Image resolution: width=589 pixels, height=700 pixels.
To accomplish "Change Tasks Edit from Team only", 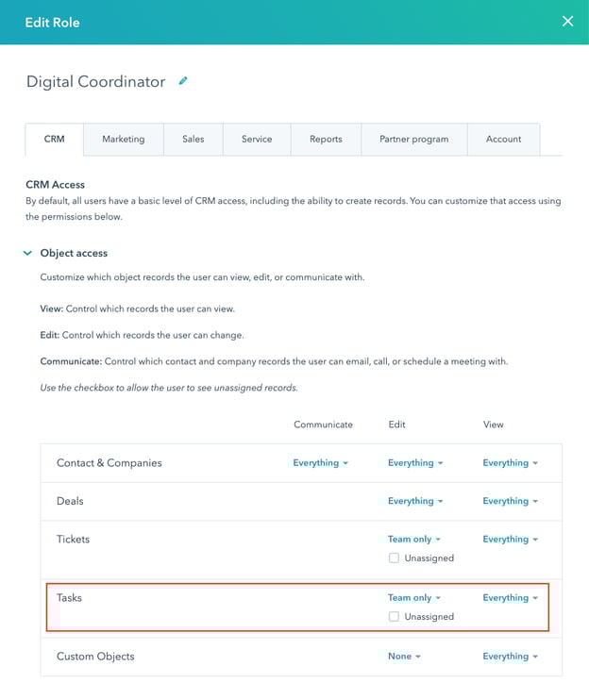I will (414, 597).
